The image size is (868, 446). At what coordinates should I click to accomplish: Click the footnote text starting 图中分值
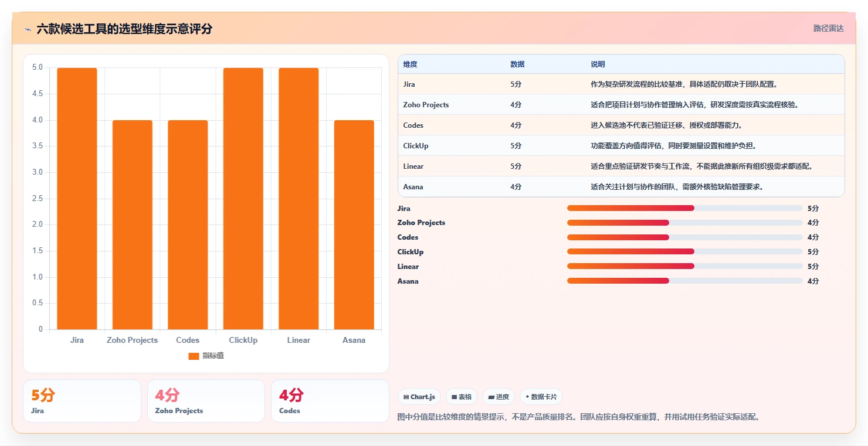click(x=578, y=417)
